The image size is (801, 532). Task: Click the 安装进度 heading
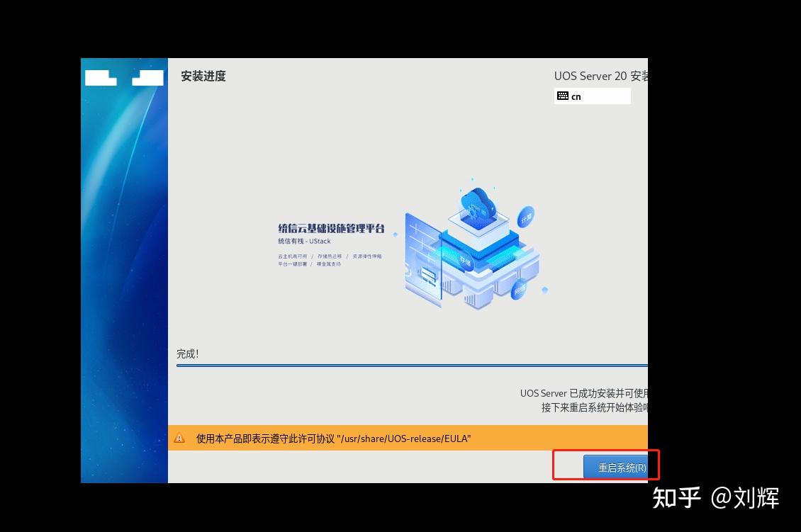click(203, 76)
